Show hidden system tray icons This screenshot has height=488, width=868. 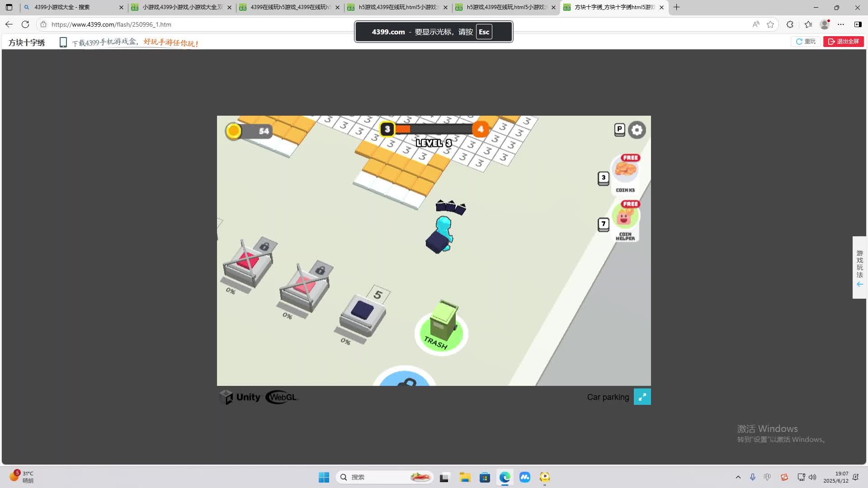[x=738, y=477]
